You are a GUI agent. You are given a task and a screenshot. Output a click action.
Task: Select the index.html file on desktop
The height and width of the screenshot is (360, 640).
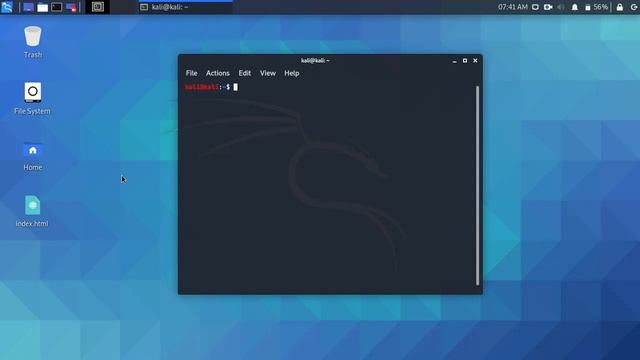tap(32, 211)
